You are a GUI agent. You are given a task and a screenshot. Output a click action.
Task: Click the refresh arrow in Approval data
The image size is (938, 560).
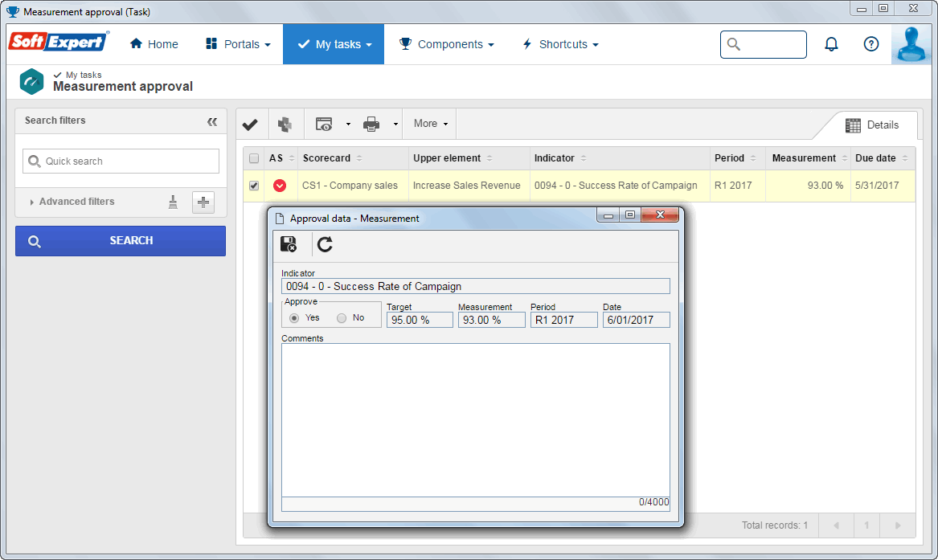coord(325,243)
